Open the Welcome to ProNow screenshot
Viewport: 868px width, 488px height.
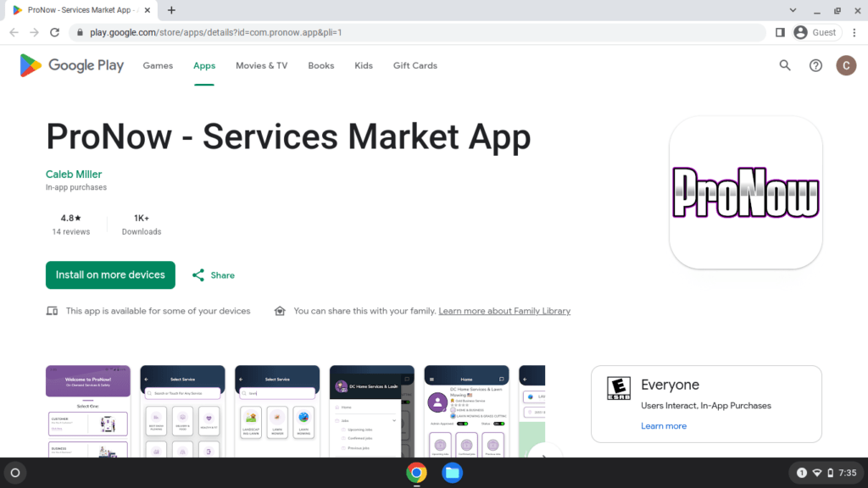pyautogui.click(x=88, y=411)
